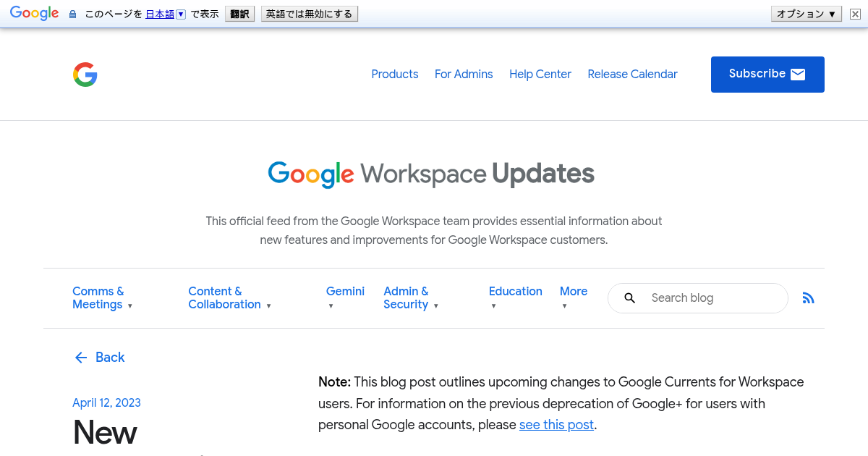Image resolution: width=868 pixels, height=456 pixels.
Task: Expand the Content & Collaboration menu
Action: [x=229, y=298]
